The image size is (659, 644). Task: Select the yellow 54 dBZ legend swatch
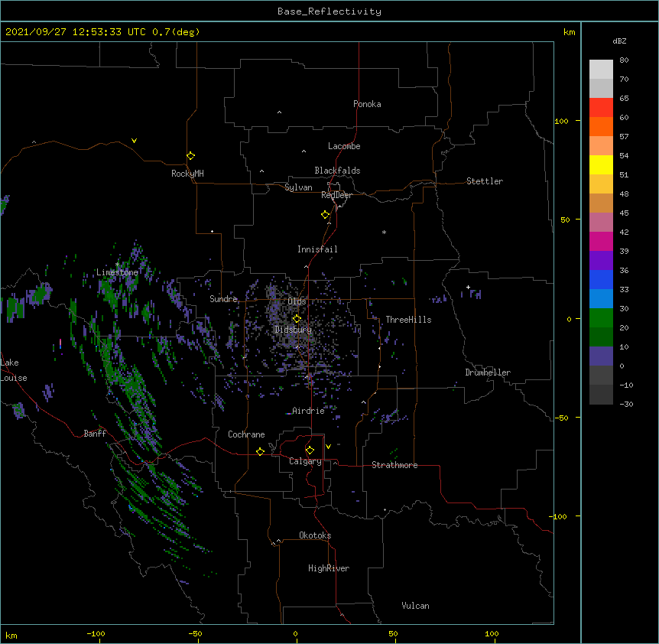click(601, 164)
